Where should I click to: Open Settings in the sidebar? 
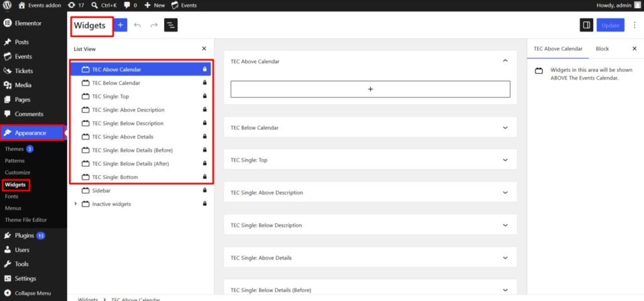25,278
